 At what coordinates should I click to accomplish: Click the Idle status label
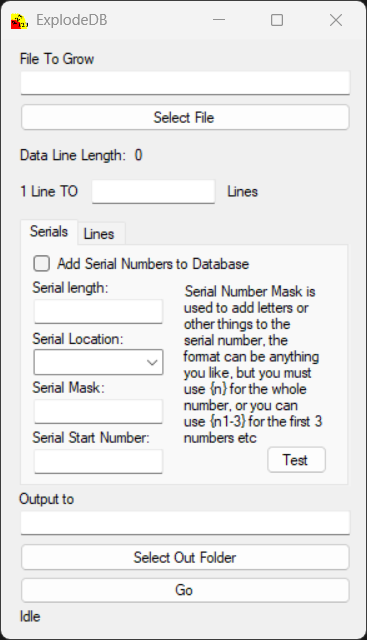pos(30,616)
